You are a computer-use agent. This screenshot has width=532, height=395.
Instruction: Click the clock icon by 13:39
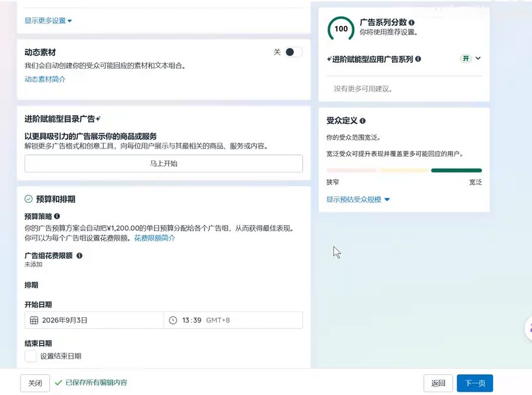pos(173,320)
